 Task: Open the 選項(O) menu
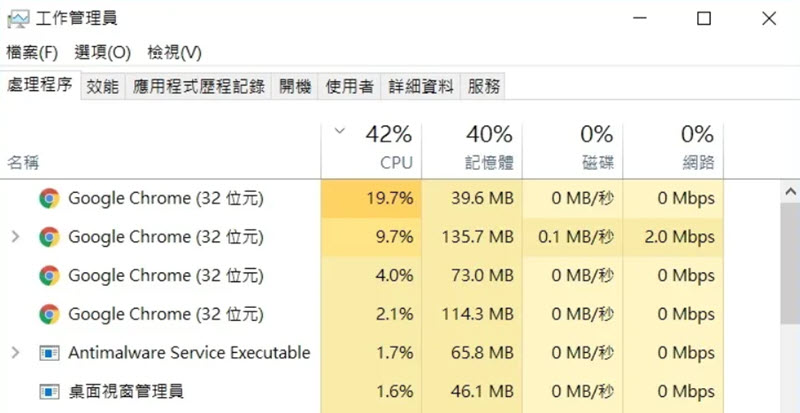pyautogui.click(x=103, y=52)
